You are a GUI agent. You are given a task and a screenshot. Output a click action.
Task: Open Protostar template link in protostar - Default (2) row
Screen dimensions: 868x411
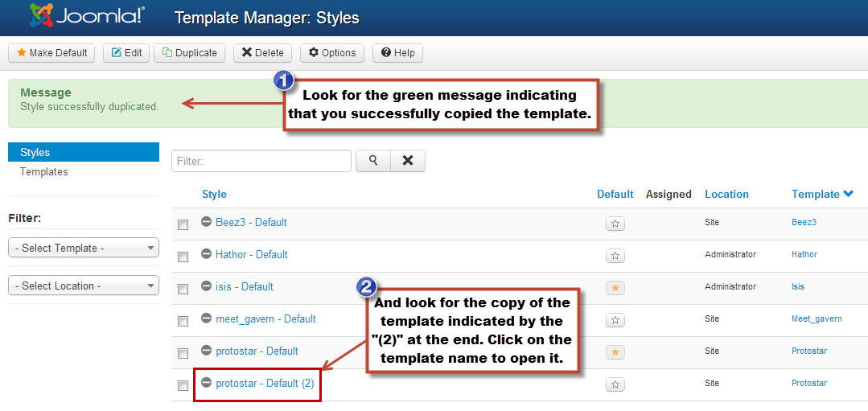coord(808,383)
